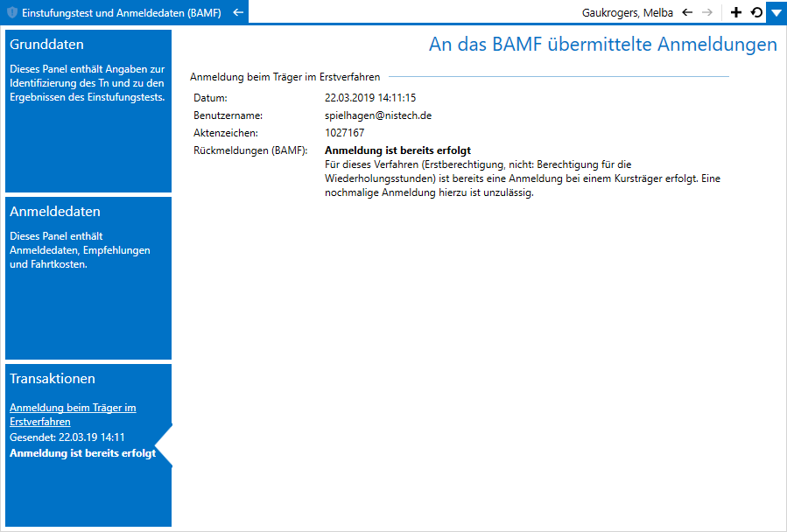Open link Anmeldung beim Träger im Erstverfahren
Viewport: 787px width, 532px height.
pos(73,415)
